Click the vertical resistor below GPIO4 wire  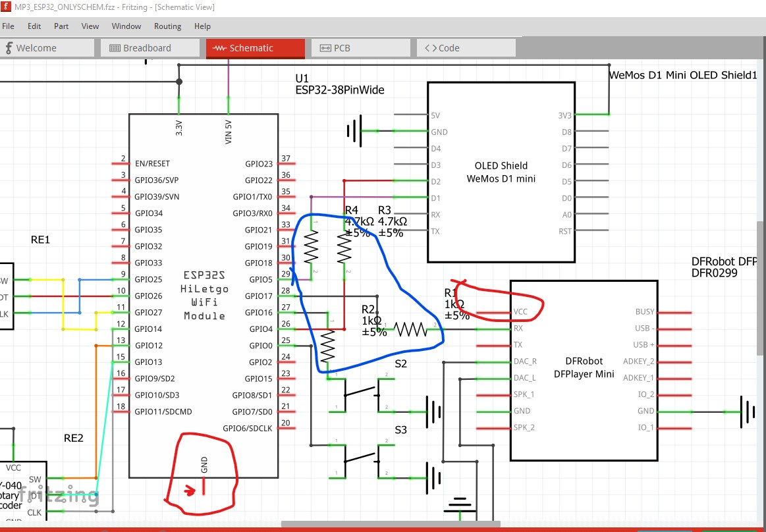click(x=328, y=344)
